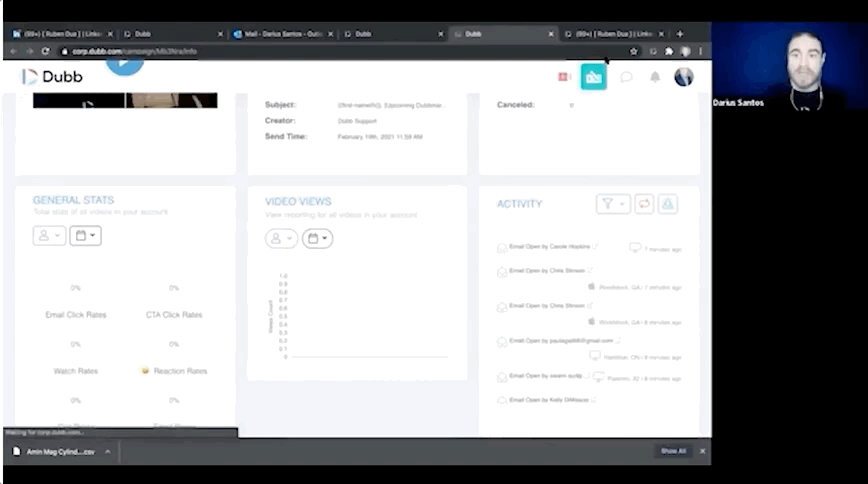
Task: Open a new browser tab
Action: click(680, 34)
